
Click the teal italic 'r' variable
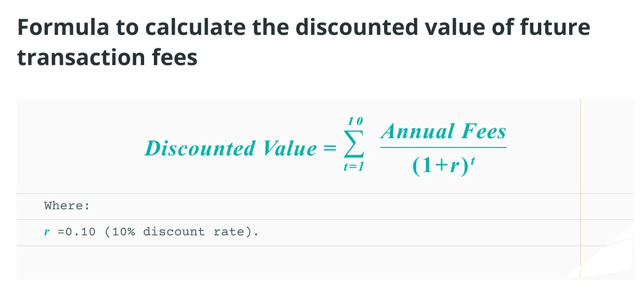click(x=47, y=232)
